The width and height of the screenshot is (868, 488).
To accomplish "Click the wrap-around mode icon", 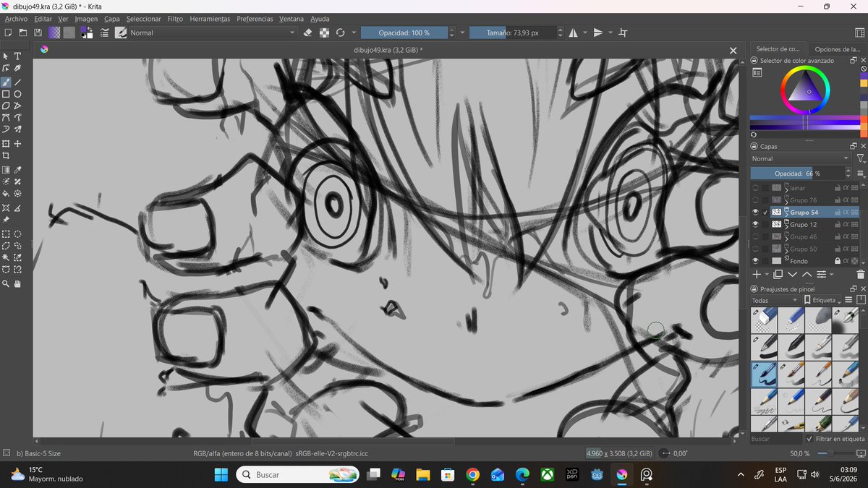I will point(623,33).
